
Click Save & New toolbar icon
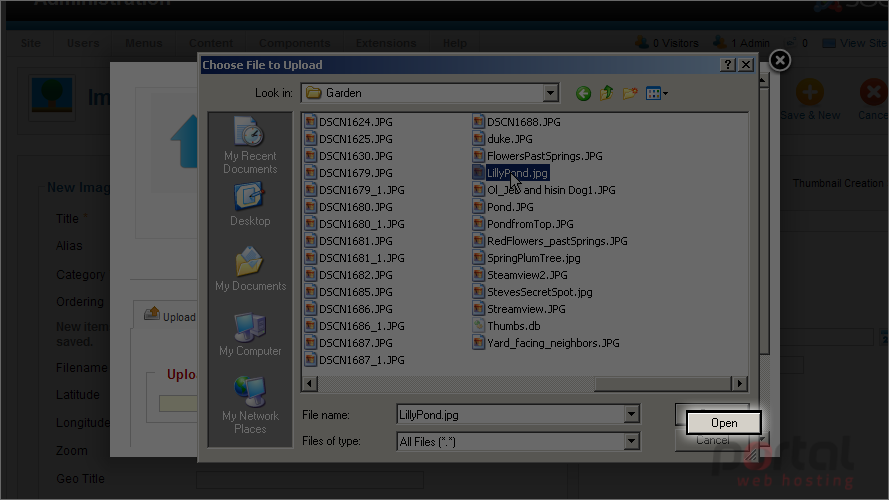tap(810, 100)
